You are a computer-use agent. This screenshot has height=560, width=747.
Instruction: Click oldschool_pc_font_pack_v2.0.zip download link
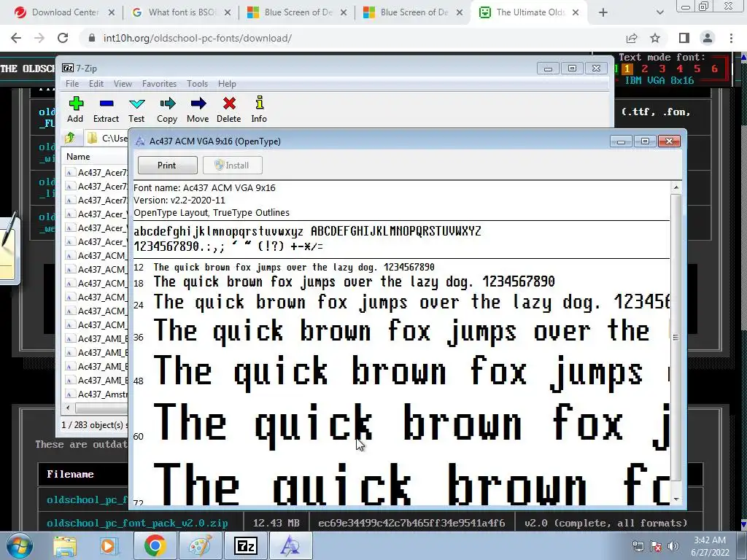pos(137,523)
